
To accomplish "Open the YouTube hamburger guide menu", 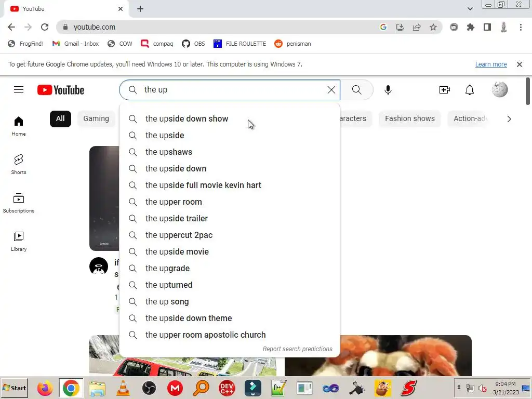I will [19, 90].
